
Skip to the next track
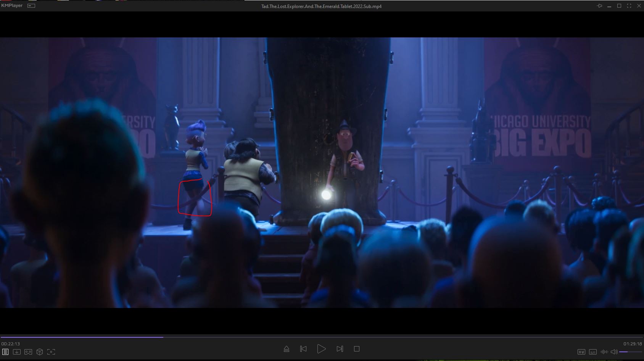tap(340, 349)
